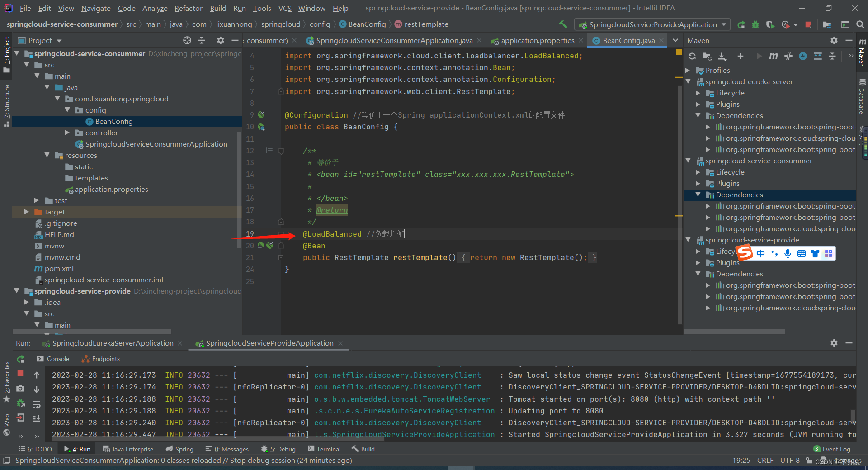
Task: Expand the target folder
Action: [26, 212]
